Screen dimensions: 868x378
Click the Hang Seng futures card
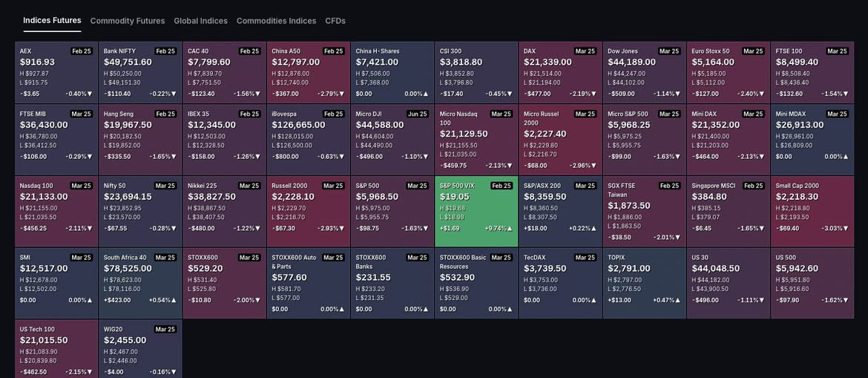pyautogui.click(x=141, y=140)
